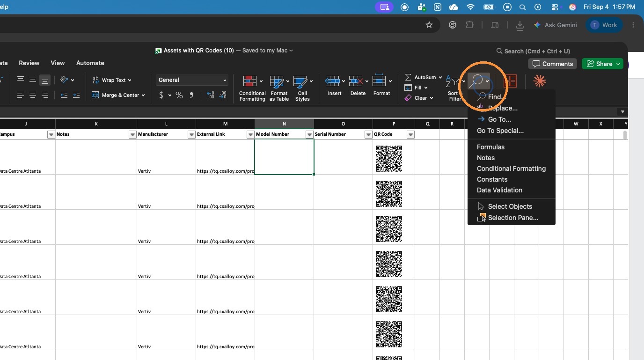Toggle Wrap Text on selected cell
Image resolution: width=644 pixels, height=360 pixels.
(x=112, y=80)
